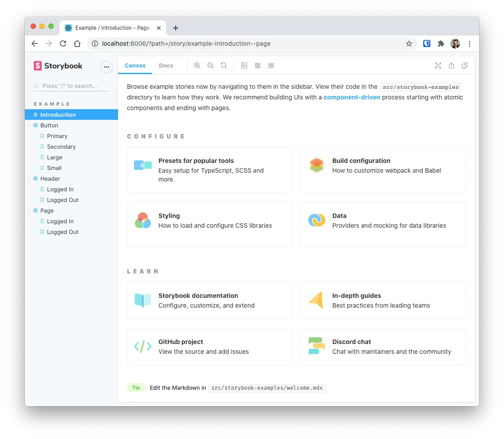Reload the browser page
504x439 pixels.
coord(63,44)
